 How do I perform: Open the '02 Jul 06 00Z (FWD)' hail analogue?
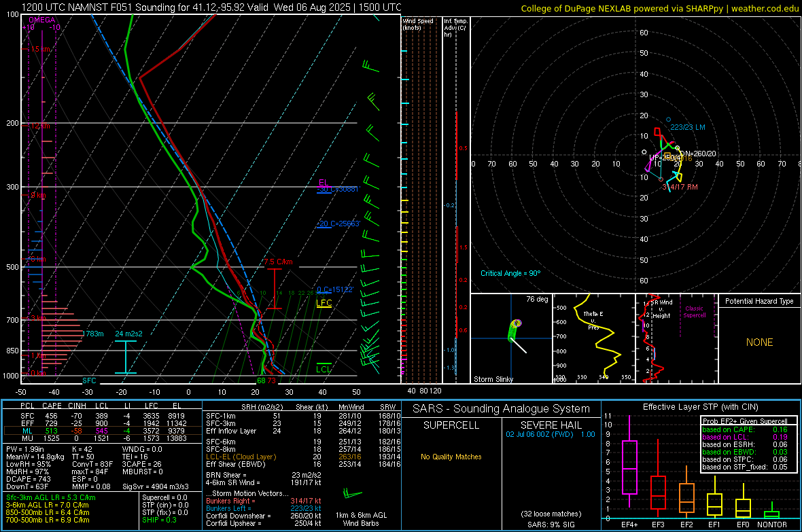[x=540, y=434]
